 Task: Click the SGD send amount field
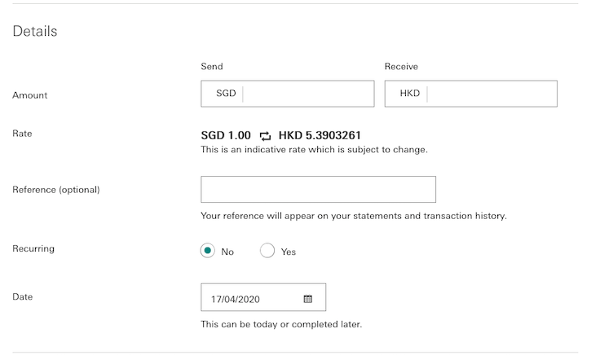pos(288,94)
